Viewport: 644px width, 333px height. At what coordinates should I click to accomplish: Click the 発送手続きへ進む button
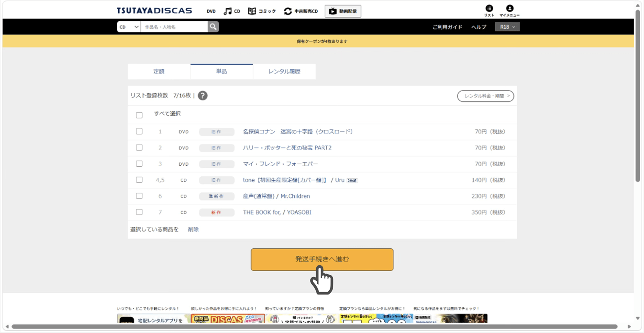click(322, 260)
